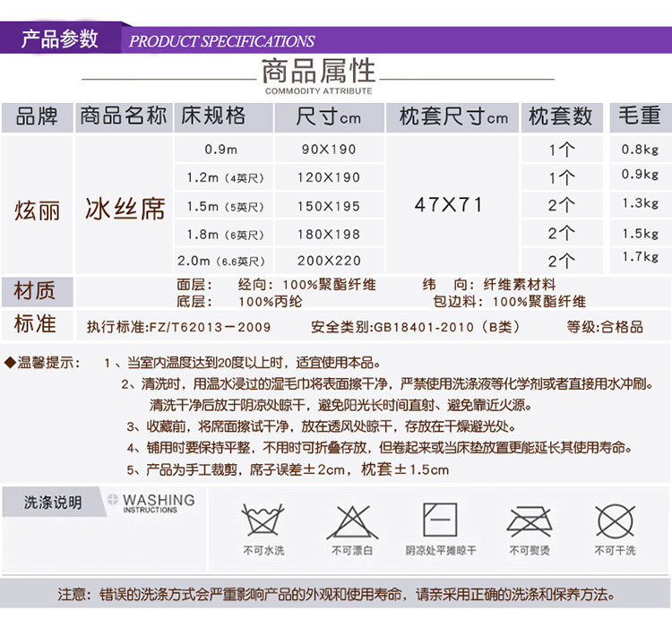Click weight cell 1.3kg
This screenshot has width=672, height=636.
[641, 203]
